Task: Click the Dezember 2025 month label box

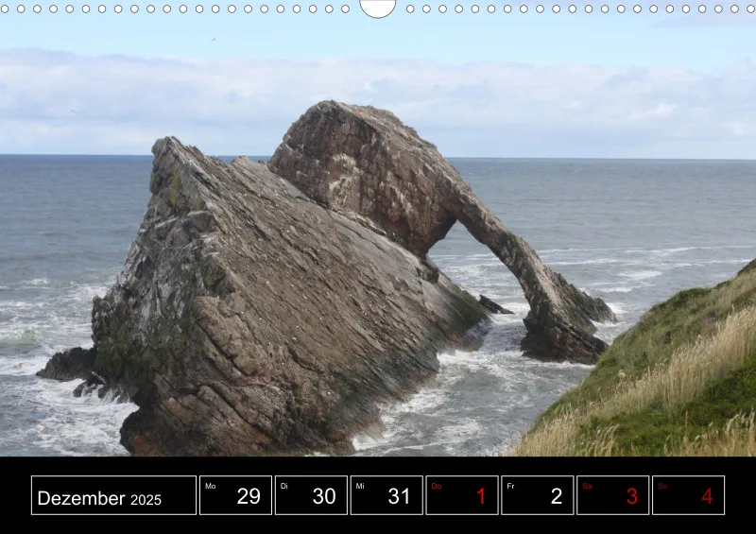Action: point(113,495)
